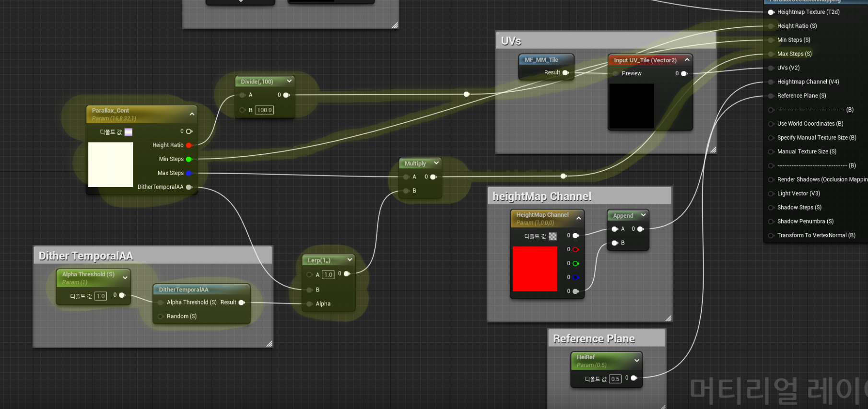Screen dimensions: 868x409
Task: Click the Input UV_Tile Preview input pin
Action: (615, 73)
